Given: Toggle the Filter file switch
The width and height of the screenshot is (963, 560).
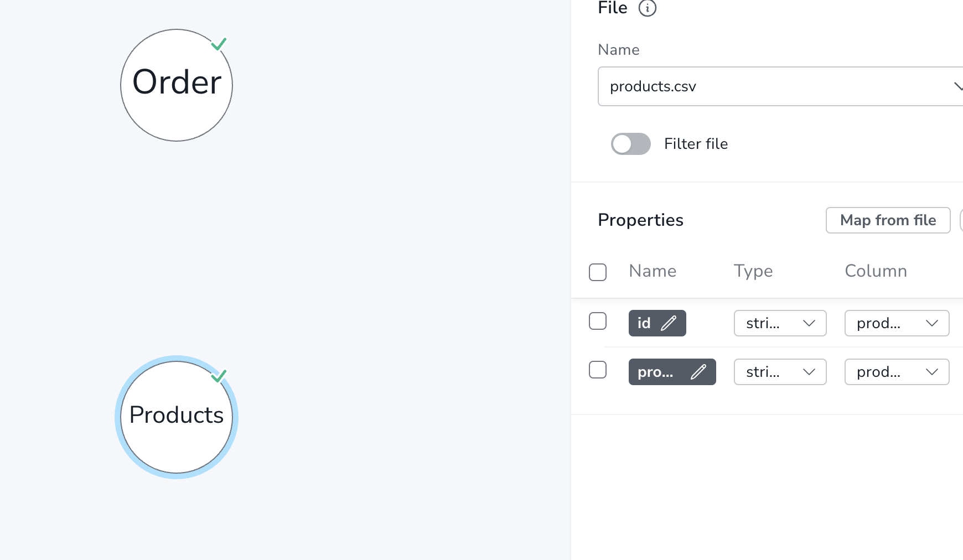Looking at the screenshot, I should 631,144.
